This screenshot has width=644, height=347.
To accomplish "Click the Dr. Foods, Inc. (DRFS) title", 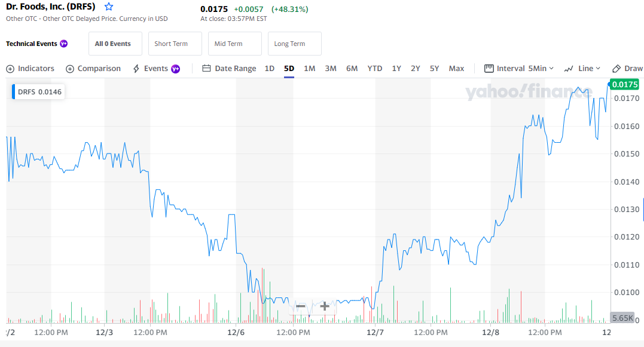I will (x=50, y=7).
